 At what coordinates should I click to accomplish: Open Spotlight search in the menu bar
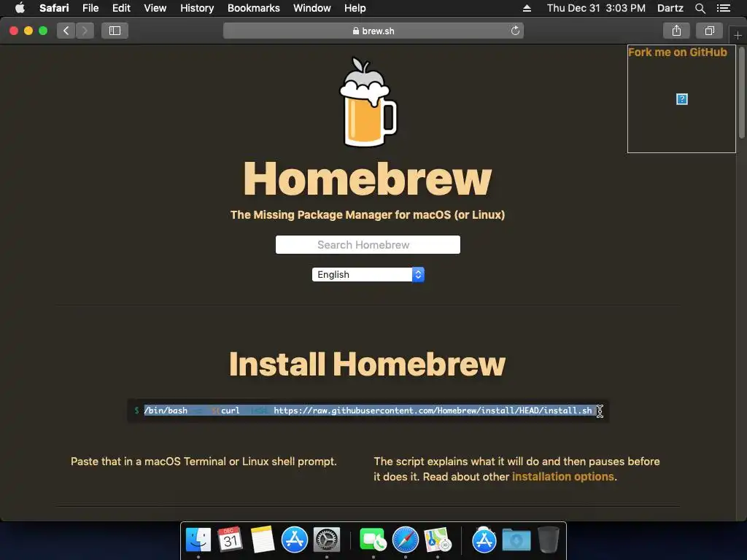coord(700,8)
